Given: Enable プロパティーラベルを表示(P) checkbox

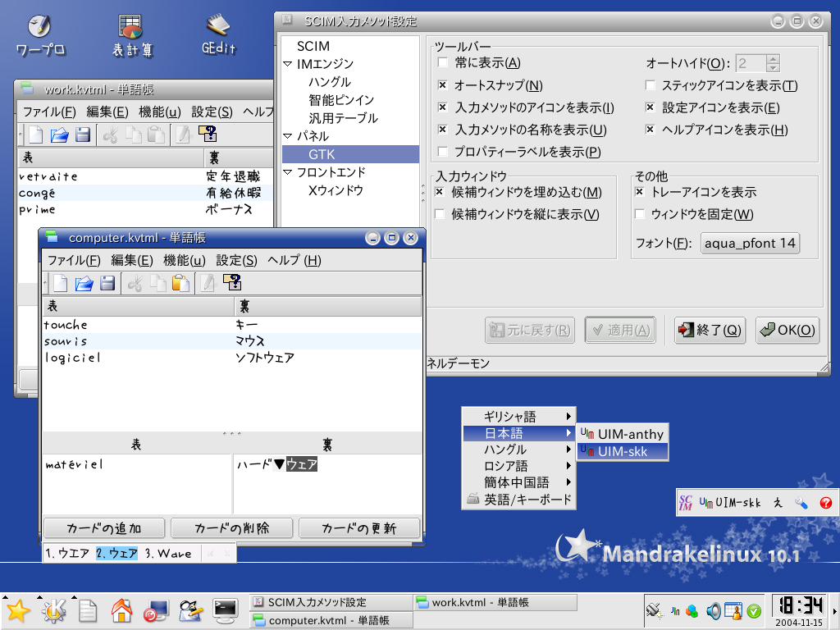Looking at the screenshot, I should pyautogui.click(x=442, y=152).
